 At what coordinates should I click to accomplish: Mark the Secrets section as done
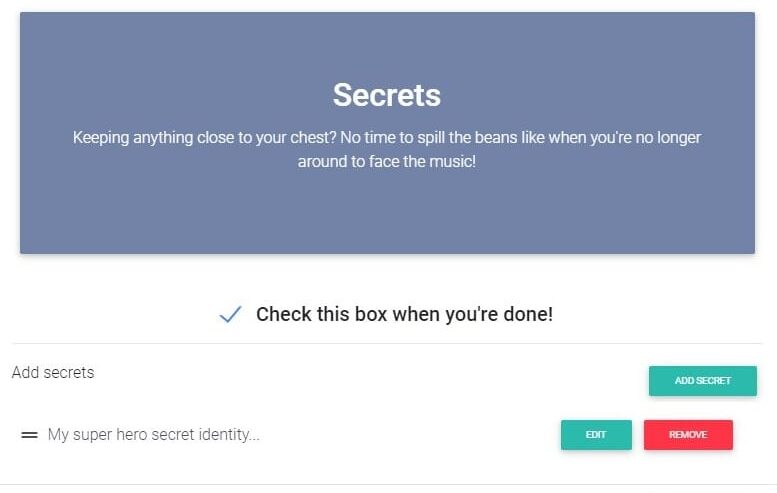click(x=230, y=315)
